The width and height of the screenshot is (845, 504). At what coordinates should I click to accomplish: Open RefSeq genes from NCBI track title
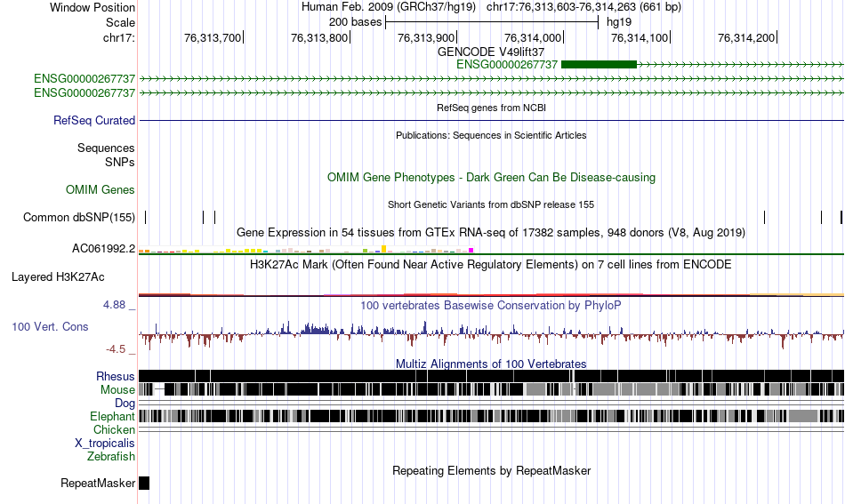pos(491,108)
